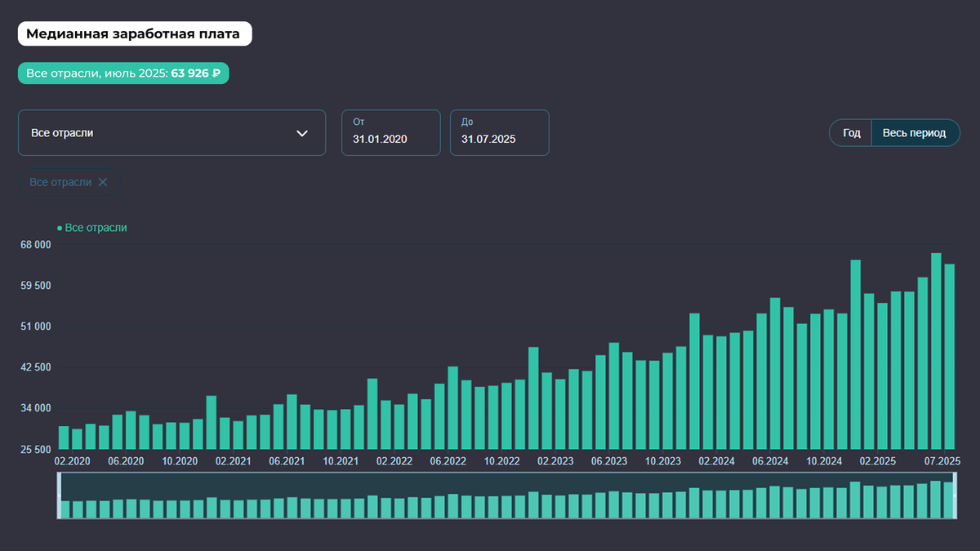Click the 'Все отрасли' legend label text
Viewport: 980px width, 551px height.
tap(96, 229)
